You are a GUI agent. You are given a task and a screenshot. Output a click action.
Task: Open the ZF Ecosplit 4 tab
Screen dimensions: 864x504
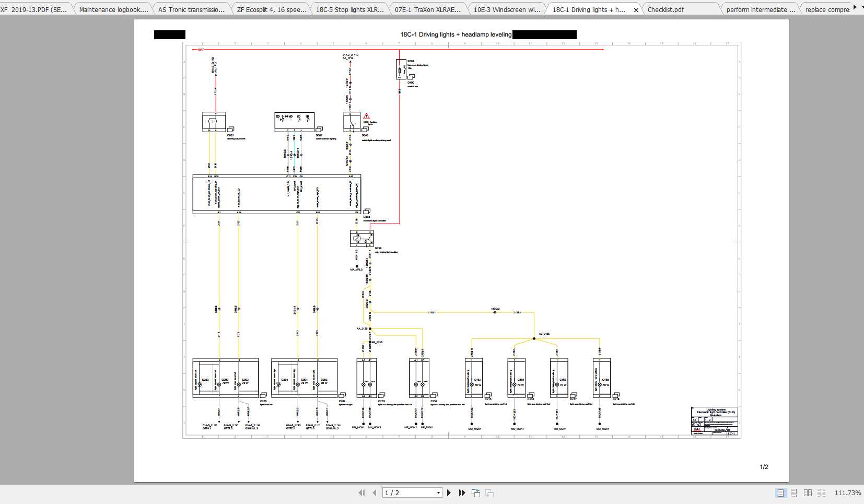[272, 9]
